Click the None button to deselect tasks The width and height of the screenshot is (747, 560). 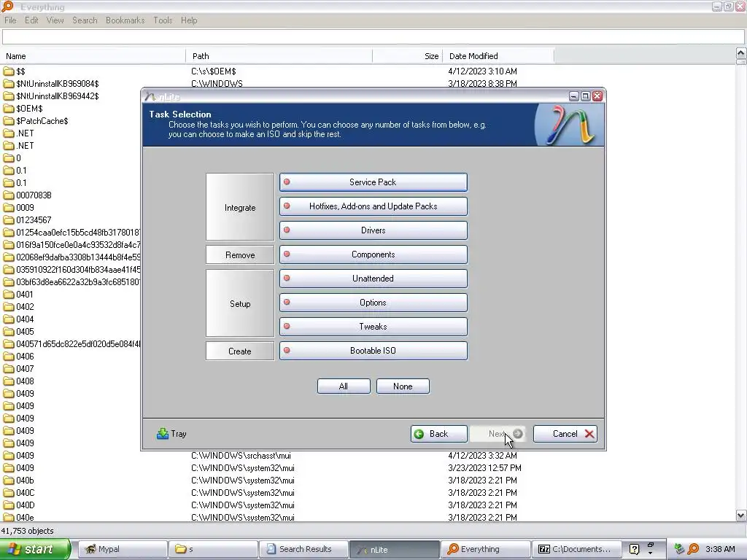coord(403,386)
